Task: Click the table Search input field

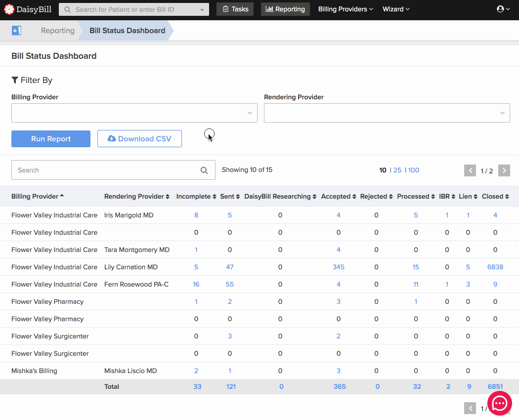Action: click(x=113, y=170)
